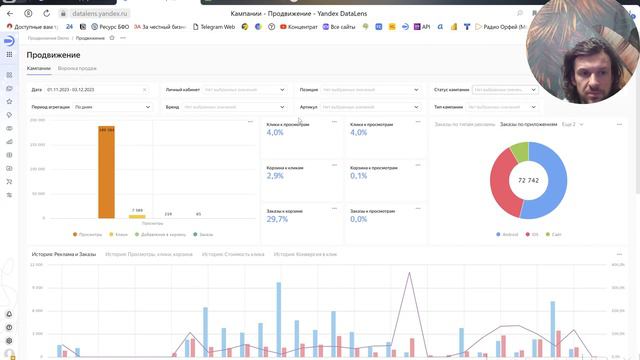Open the Концентрат YouTube bookmark
The width and height of the screenshot is (640, 360).
(x=299, y=27)
